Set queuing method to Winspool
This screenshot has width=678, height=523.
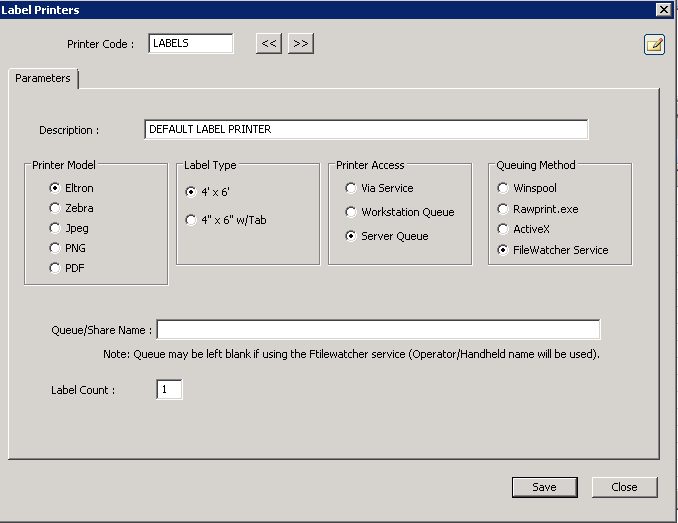(x=503, y=188)
